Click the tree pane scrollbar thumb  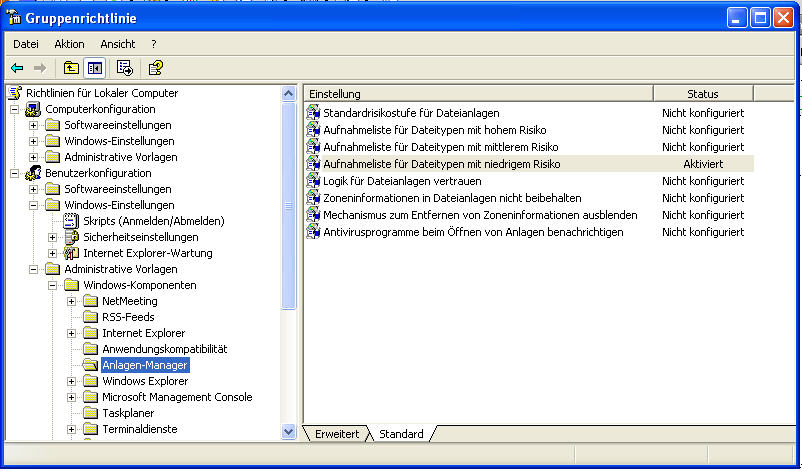pyautogui.click(x=288, y=206)
